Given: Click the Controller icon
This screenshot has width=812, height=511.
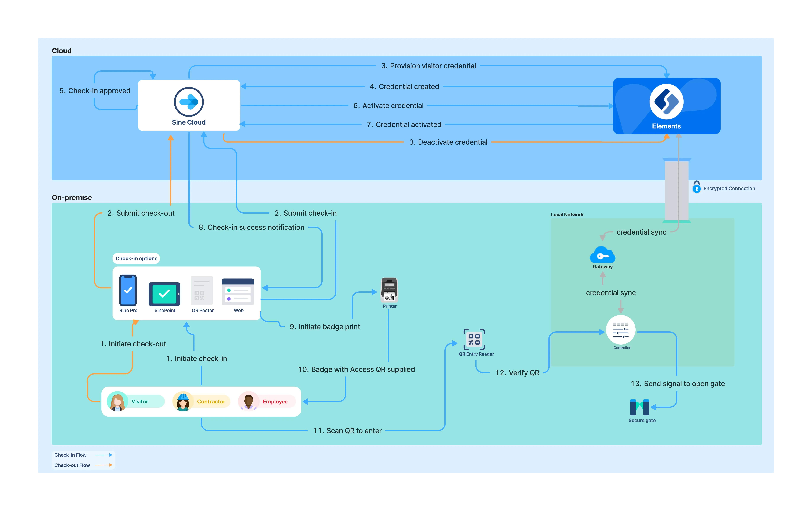Looking at the screenshot, I should click(x=621, y=330).
